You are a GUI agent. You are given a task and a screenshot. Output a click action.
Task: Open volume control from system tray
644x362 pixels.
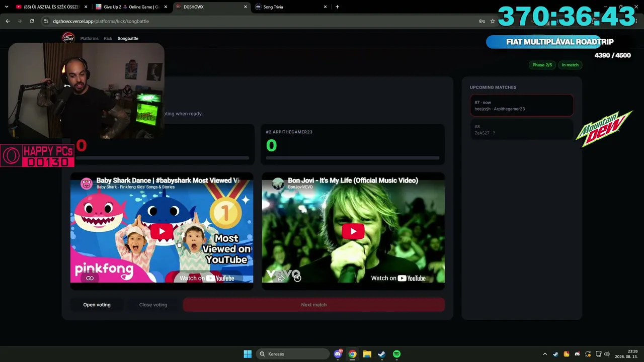point(607,354)
